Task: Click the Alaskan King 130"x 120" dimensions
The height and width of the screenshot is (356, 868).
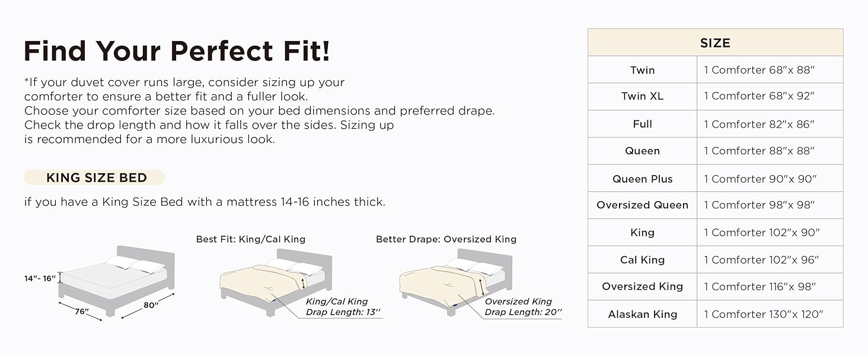Action: click(764, 314)
